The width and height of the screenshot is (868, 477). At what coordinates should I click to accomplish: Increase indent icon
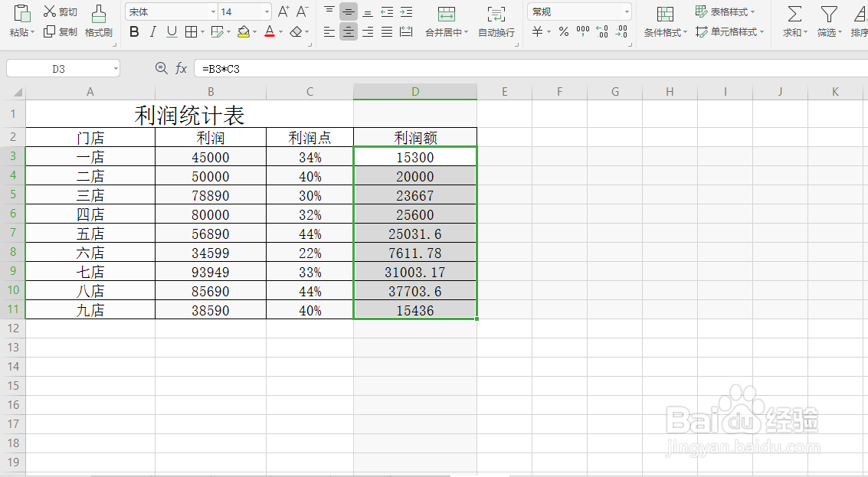[x=406, y=11]
